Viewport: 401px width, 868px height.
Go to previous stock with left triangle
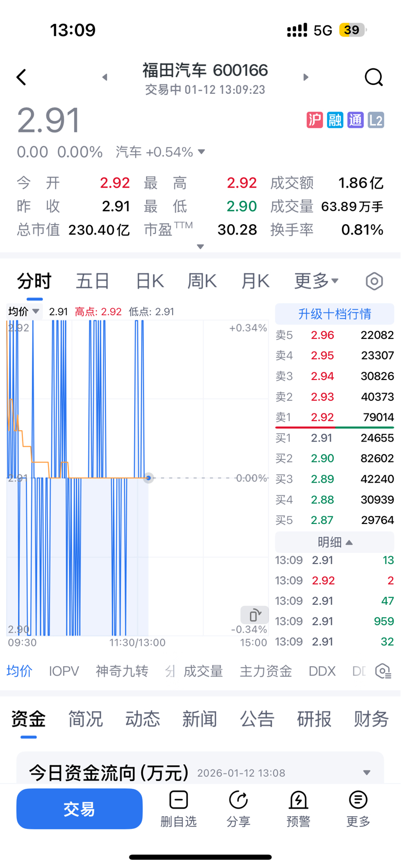click(104, 77)
